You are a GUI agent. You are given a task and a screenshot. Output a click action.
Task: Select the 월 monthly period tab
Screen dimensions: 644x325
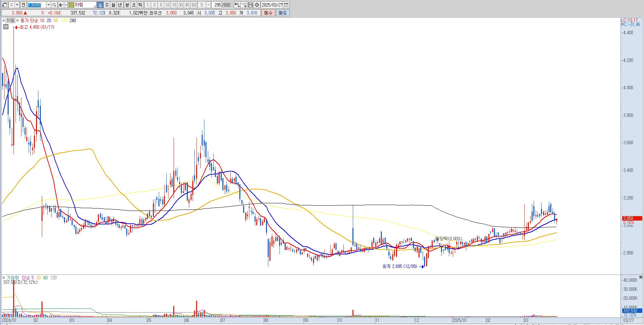point(113,5)
